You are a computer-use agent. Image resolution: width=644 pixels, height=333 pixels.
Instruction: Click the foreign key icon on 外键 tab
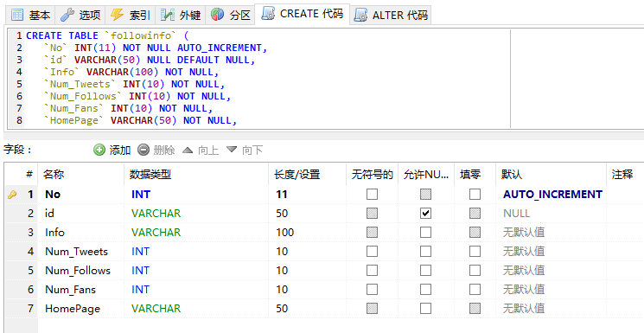[x=167, y=16]
